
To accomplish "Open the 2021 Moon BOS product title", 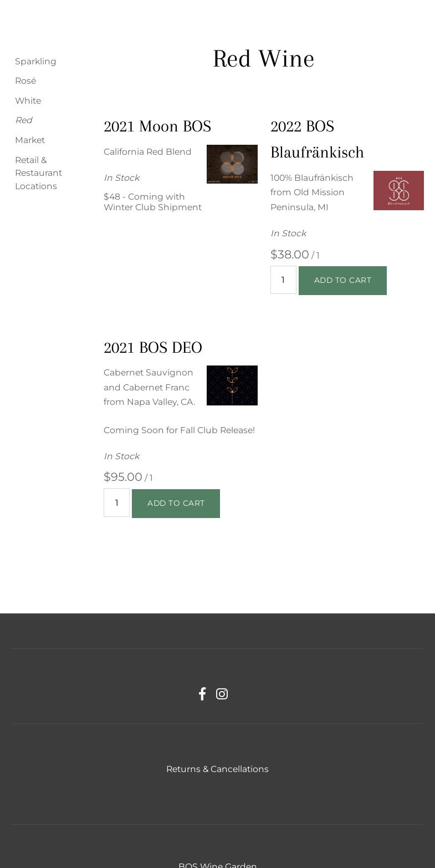I will [157, 126].
